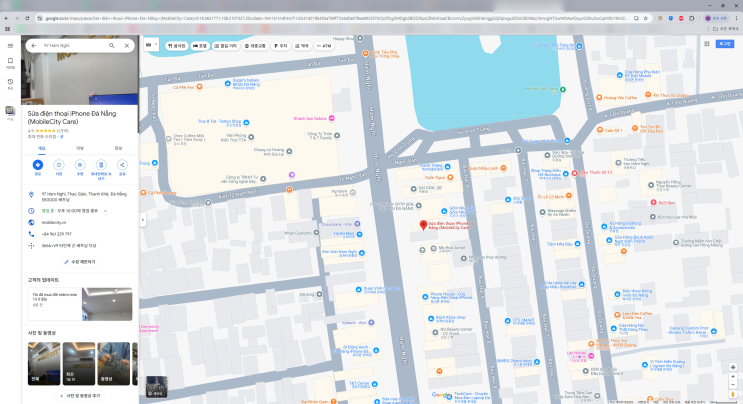Viewport: 743px width, 404px height.
Task: Open the Videos thumbnail
Action: [x=114, y=363]
